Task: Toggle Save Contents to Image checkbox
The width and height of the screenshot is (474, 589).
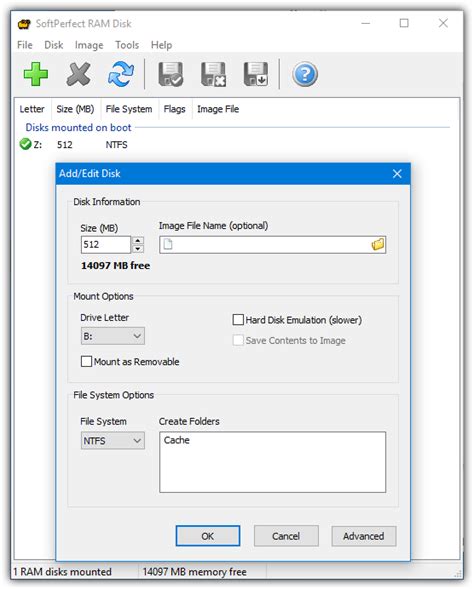Action: coord(238,340)
